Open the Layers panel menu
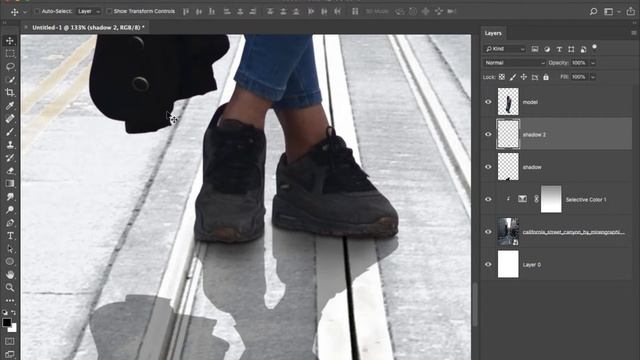Screen dimensions: 640x360 (634, 33)
